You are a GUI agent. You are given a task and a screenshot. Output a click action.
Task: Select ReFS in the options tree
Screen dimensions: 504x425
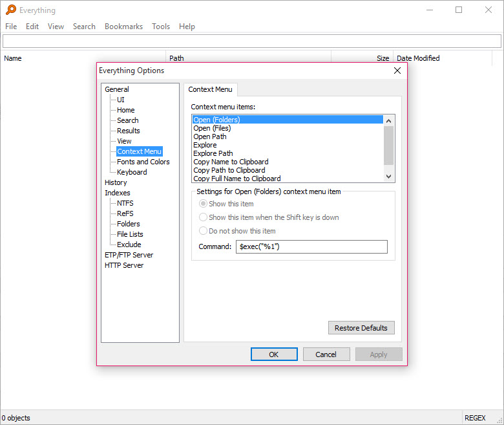(125, 213)
